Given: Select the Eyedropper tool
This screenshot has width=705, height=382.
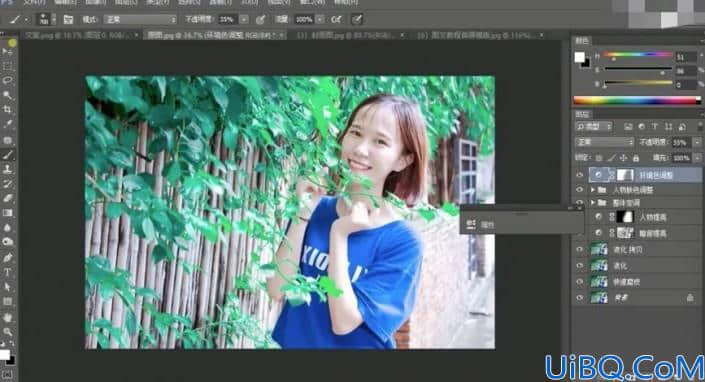Looking at the screenshot, I should tap(7, 124).
